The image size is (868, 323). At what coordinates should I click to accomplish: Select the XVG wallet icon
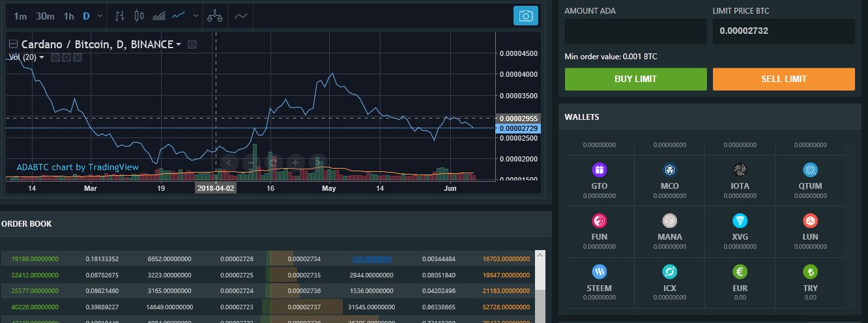click(740, 221)
